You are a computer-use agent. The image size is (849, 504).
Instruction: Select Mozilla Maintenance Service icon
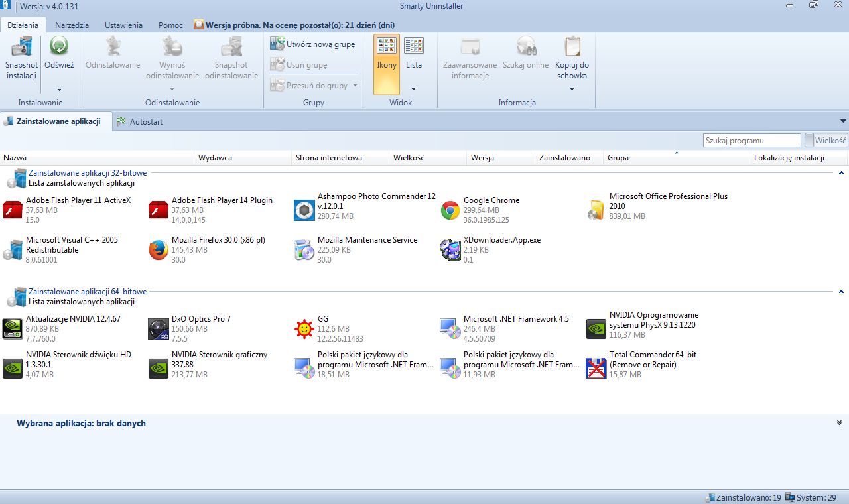tap(304, 250)
